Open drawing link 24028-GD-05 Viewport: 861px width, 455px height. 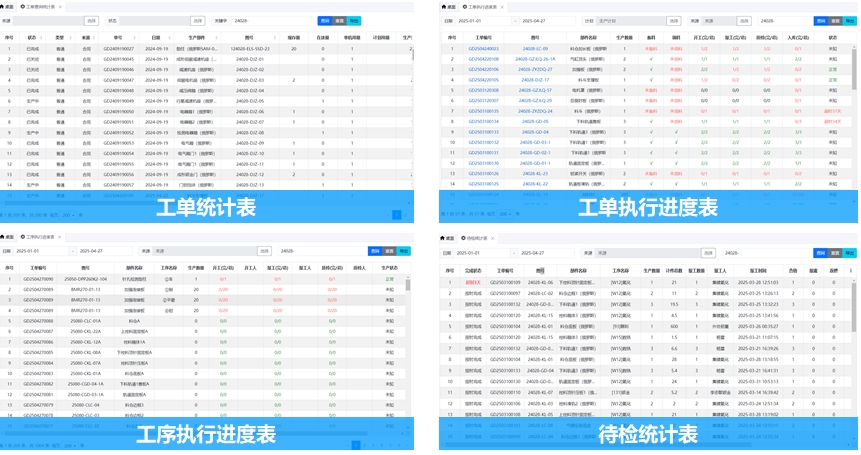pos(535,122)
